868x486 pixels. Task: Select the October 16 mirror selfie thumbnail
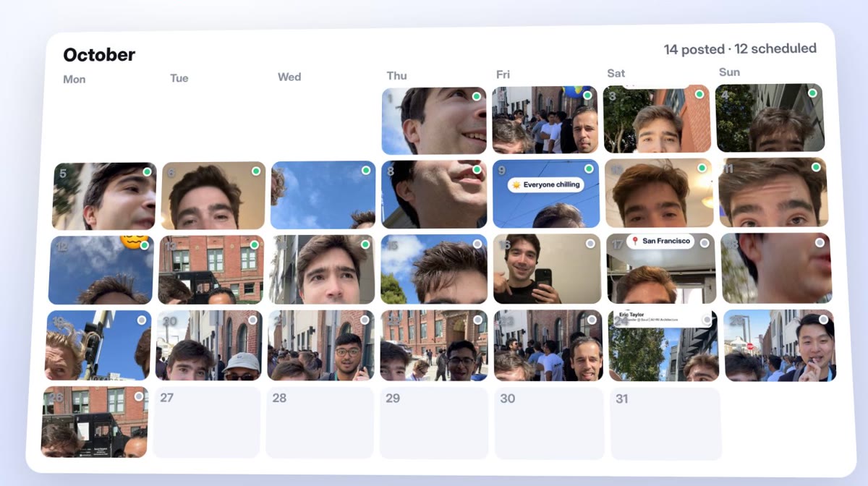point(547,268)
